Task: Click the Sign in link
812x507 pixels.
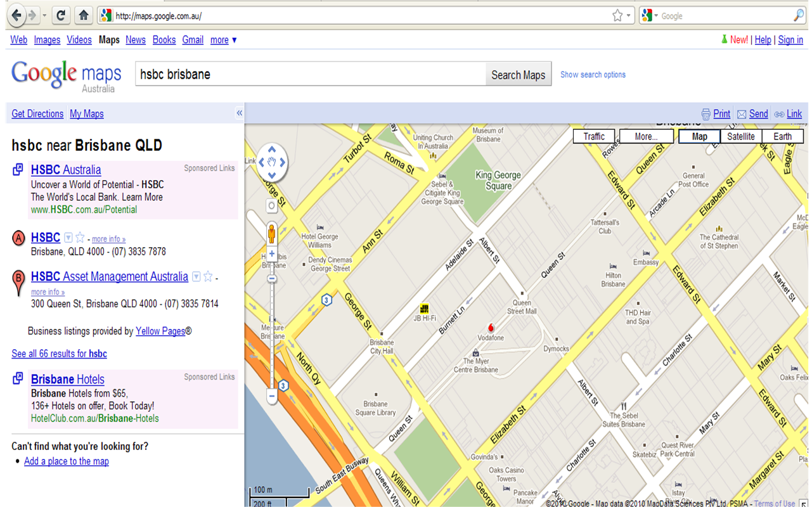Action: point(790,40)
